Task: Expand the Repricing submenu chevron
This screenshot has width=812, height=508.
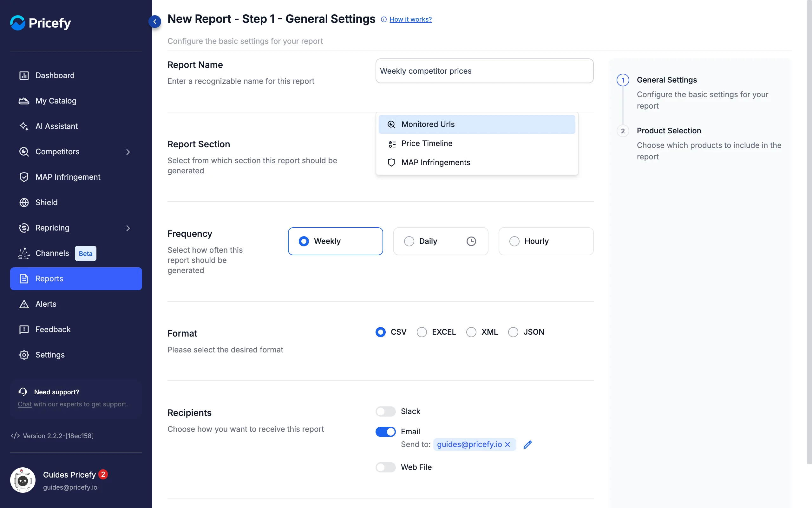Action: 128,228
